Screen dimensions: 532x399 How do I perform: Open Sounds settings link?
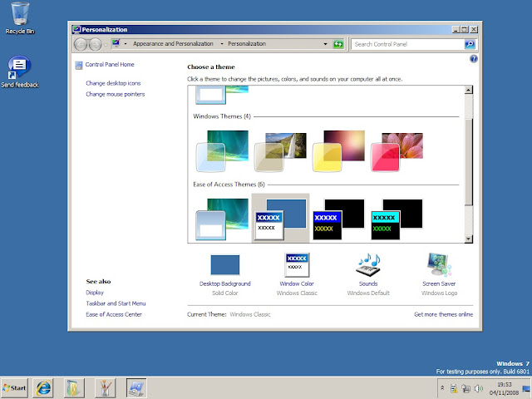tap(368, 283)
